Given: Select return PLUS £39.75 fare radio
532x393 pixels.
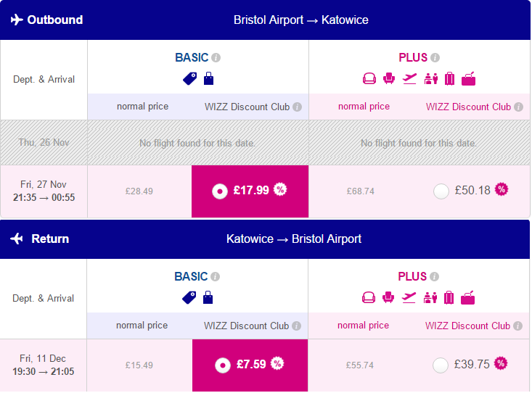Looking at the screenshot, I should [x=441, y=365].
